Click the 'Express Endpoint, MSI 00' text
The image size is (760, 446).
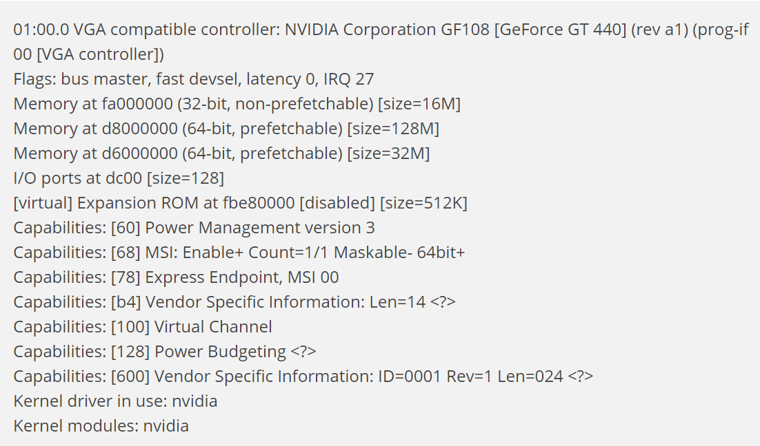[x=242, y=277]
